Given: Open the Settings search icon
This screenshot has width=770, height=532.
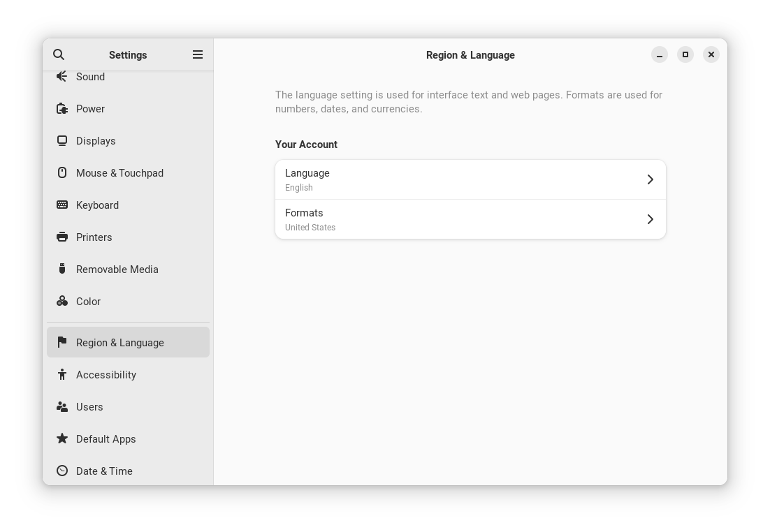Looking at the screenshot, I should click(59, 54).
